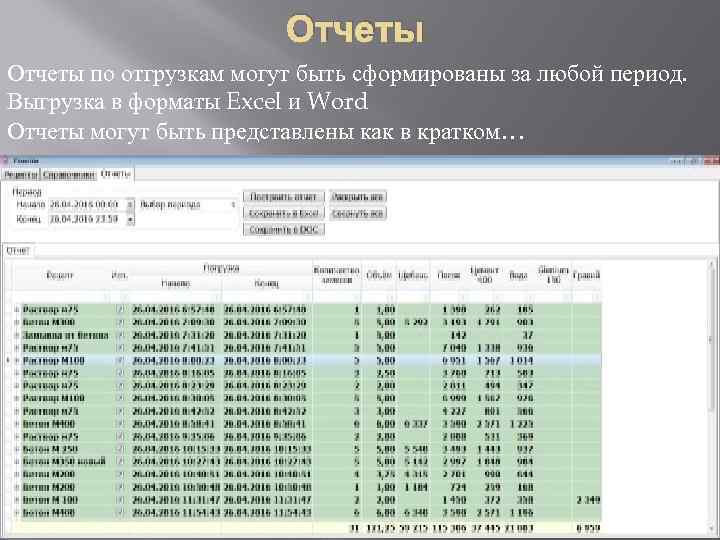Click the Свернуть все button
Viewport: 720px width, 540px height.
[358, 213]
